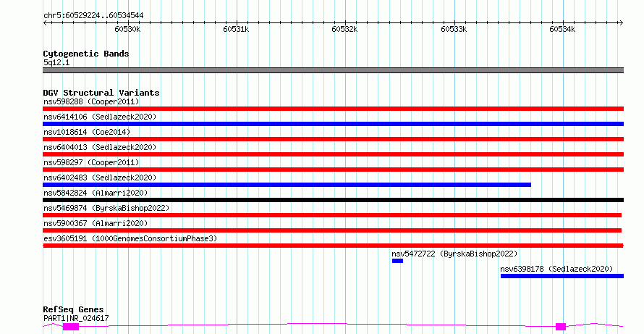644x334 pixels.
Task: Click the RefSeq Genes track title
Action: tap(73, 309)
